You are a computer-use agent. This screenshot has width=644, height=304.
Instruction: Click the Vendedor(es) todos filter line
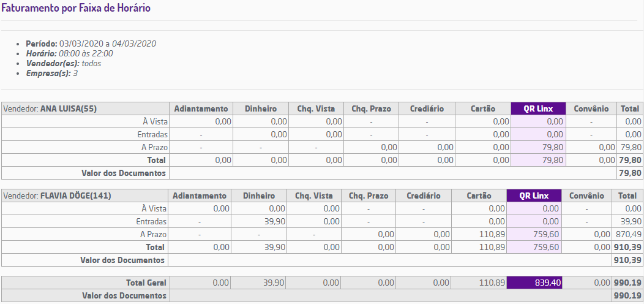point(63,63)
